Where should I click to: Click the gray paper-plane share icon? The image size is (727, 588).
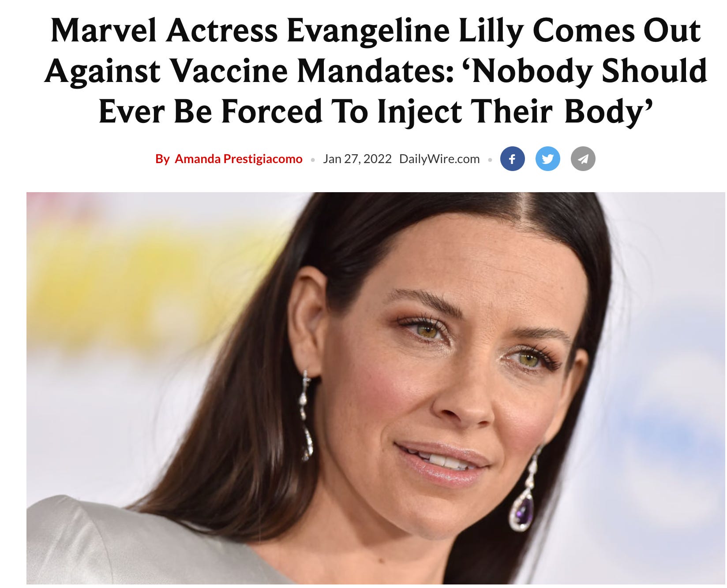point(583,159)
